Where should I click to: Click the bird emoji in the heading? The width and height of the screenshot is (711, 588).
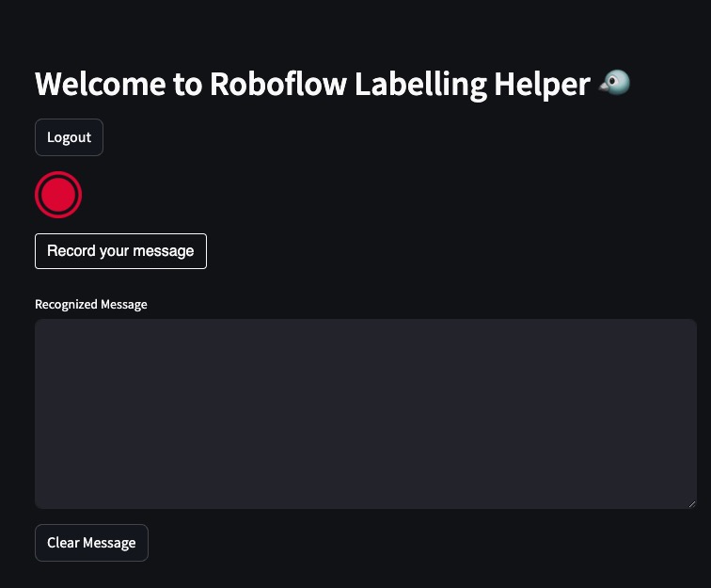pyautogui.click(x=614, y=83)
